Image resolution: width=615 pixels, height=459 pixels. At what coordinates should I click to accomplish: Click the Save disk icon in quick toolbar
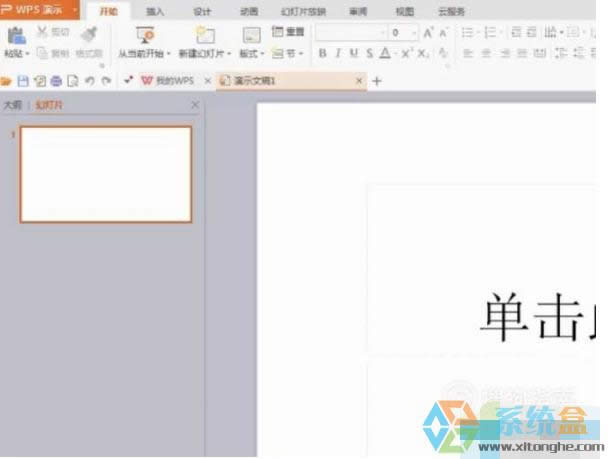23,81
